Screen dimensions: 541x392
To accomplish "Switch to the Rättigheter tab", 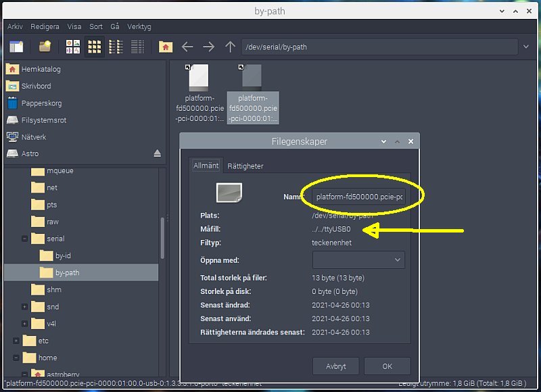I will (245, 166).
